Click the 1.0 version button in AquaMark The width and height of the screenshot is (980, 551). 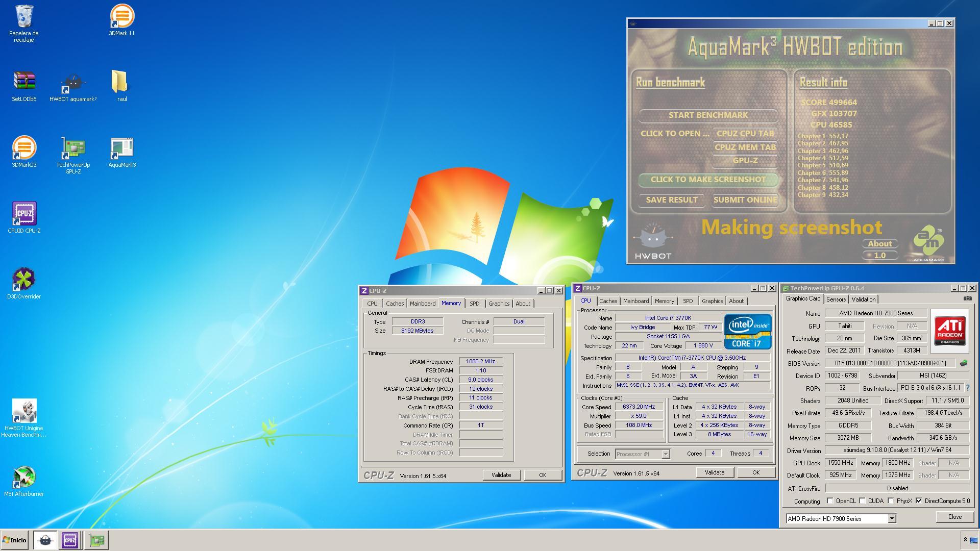pyautogui.click(x=880, y=256)
